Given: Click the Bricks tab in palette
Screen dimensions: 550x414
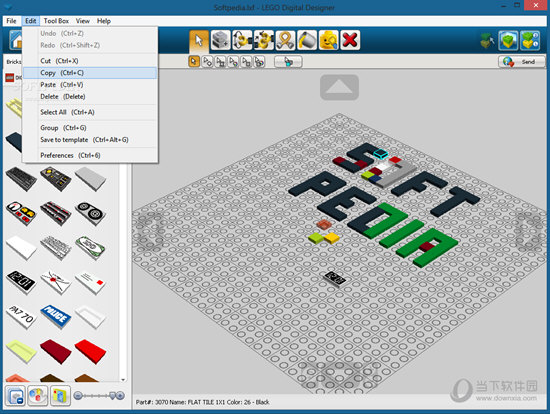Looking at the screenshot, I should tap(13, 62).
